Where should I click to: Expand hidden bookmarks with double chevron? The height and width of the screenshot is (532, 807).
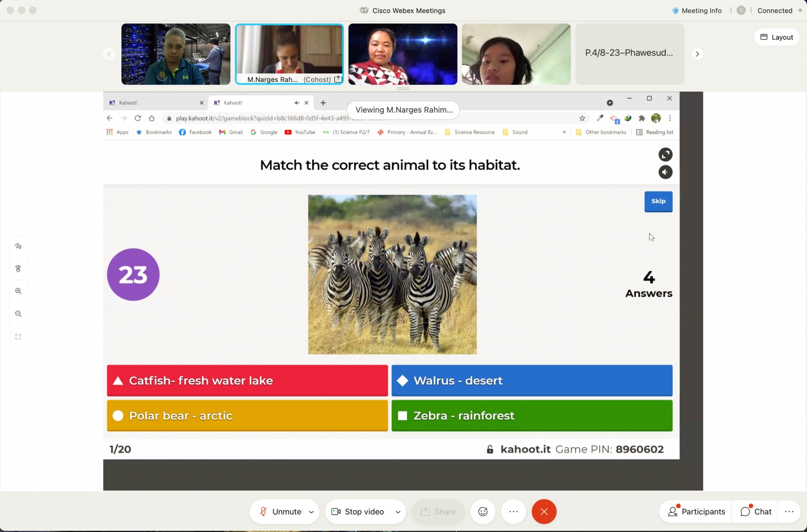564,132
